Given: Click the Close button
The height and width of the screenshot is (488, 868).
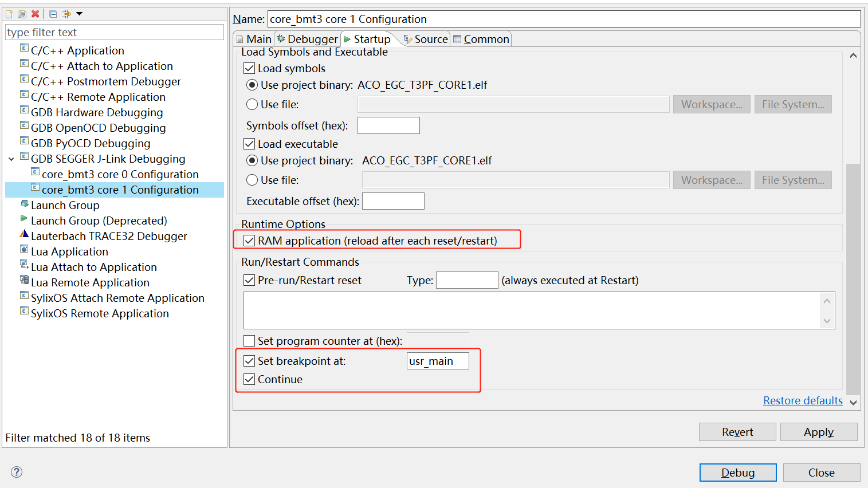Looking at the screenshot, I should 822,473.
